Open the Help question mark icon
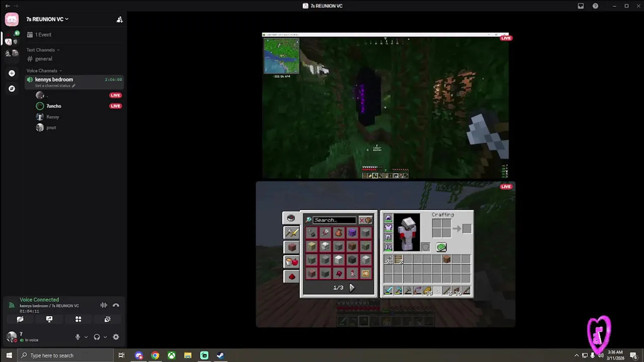 click(596, 6)
